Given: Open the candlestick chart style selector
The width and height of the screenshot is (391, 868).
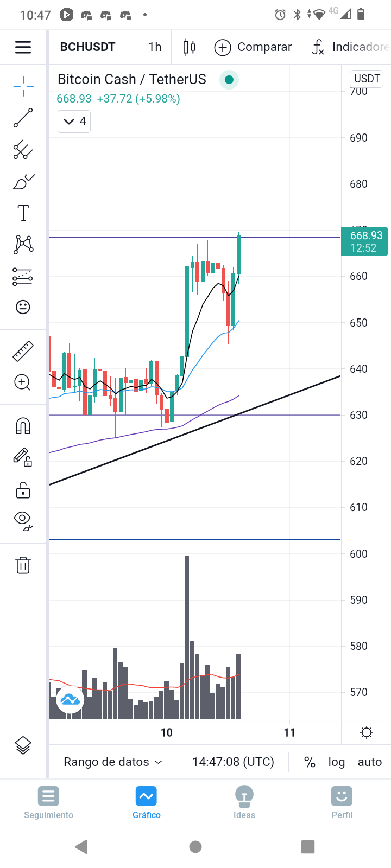Looking at the screenshot, I should point(189,47).
